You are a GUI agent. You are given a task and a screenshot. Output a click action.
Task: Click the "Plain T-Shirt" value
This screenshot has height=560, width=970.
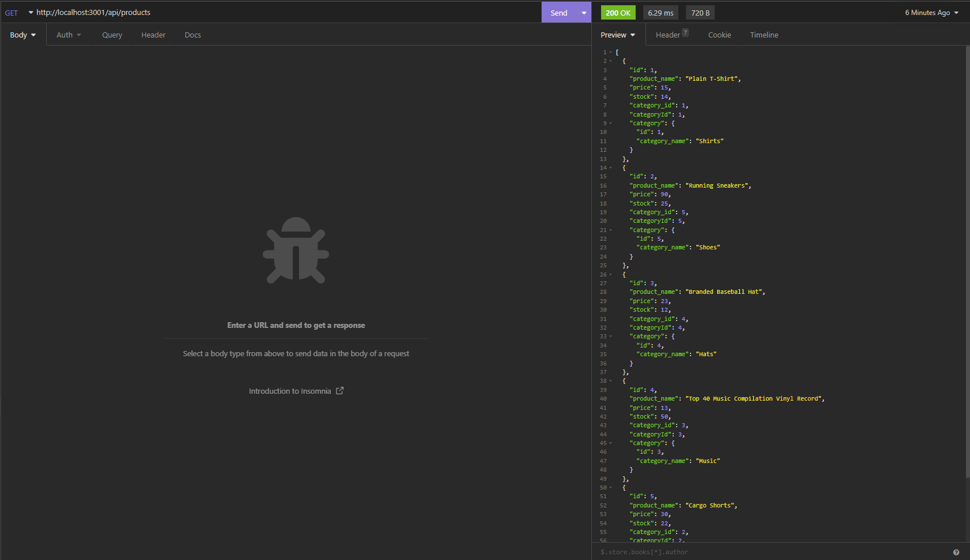click(x=711, y=79)
